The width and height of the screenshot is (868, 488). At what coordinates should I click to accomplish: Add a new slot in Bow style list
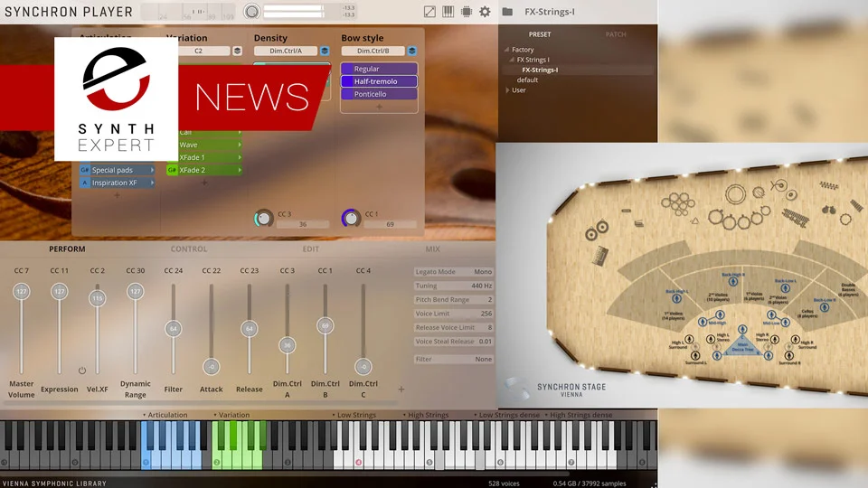coord(379,107)
